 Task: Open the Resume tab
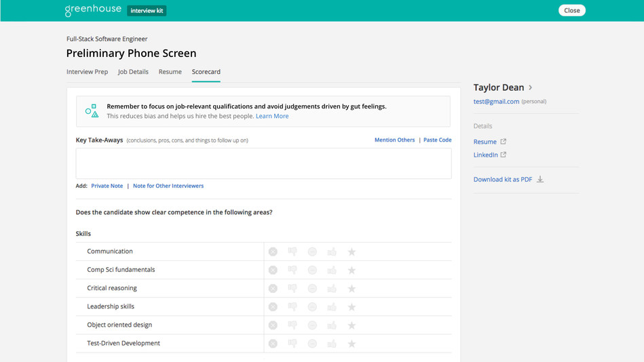[170, 72]
